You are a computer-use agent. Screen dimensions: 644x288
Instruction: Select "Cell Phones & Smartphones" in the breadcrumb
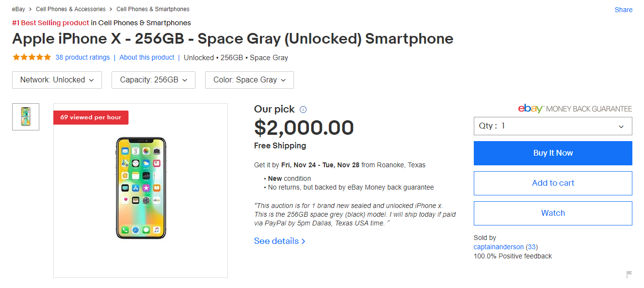coord(153,9)
